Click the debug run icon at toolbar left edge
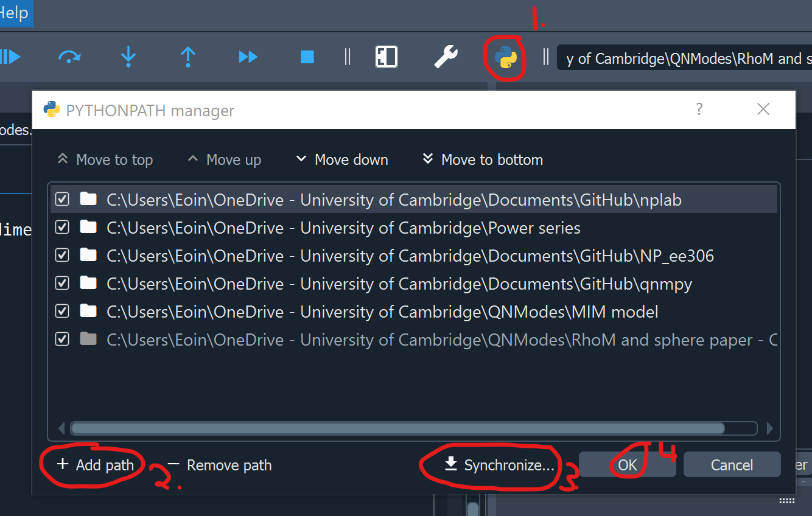The height and width of the screenshot is (516, 812). click(10, 57)
